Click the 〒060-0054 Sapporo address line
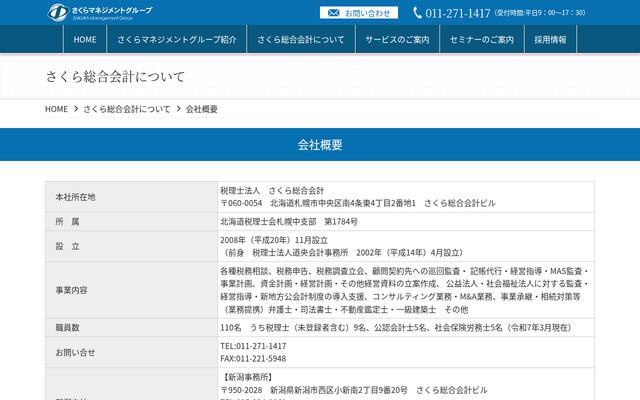 358,203
